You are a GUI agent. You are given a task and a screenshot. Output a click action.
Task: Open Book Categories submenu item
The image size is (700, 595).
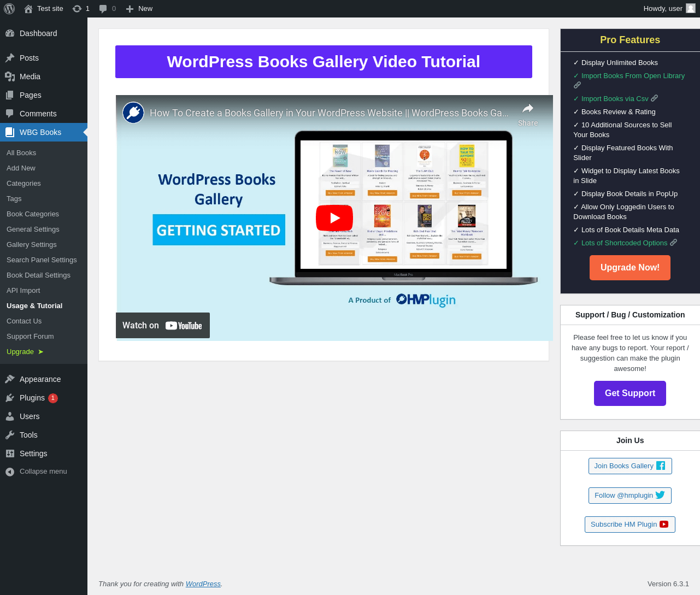44,214
